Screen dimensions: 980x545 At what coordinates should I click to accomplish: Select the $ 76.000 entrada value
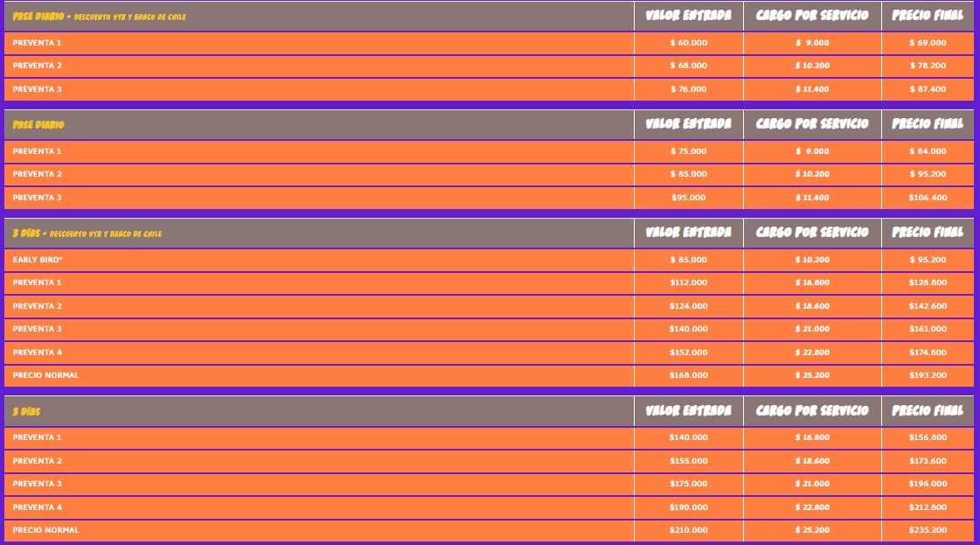point(688,89)
